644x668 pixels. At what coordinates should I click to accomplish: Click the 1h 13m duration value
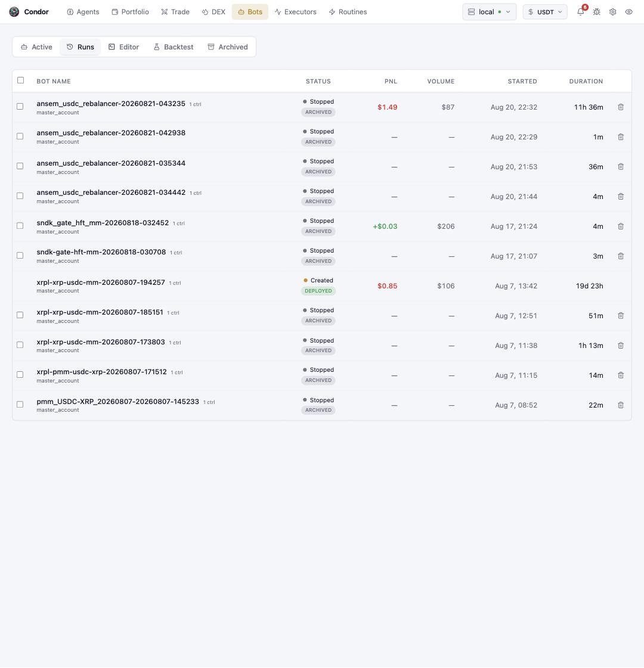click(591, 346)
